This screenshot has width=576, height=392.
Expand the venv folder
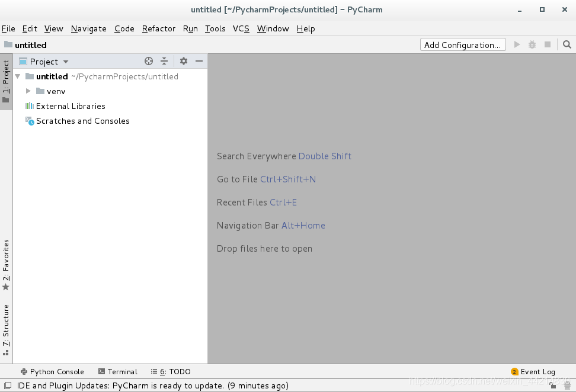pyautogui.click(x=28, y=91)
